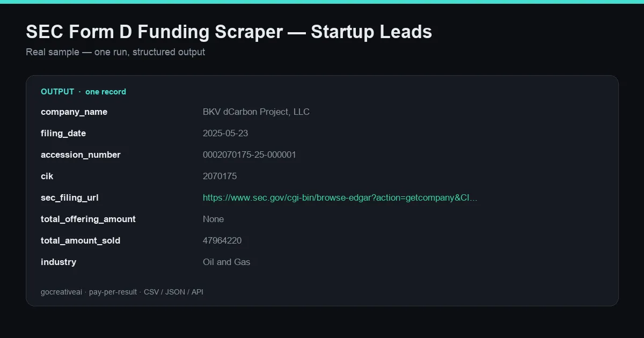This screenshot has height=338, width=644.
Task: Click the cik field label
Action: tap(47, 176)
